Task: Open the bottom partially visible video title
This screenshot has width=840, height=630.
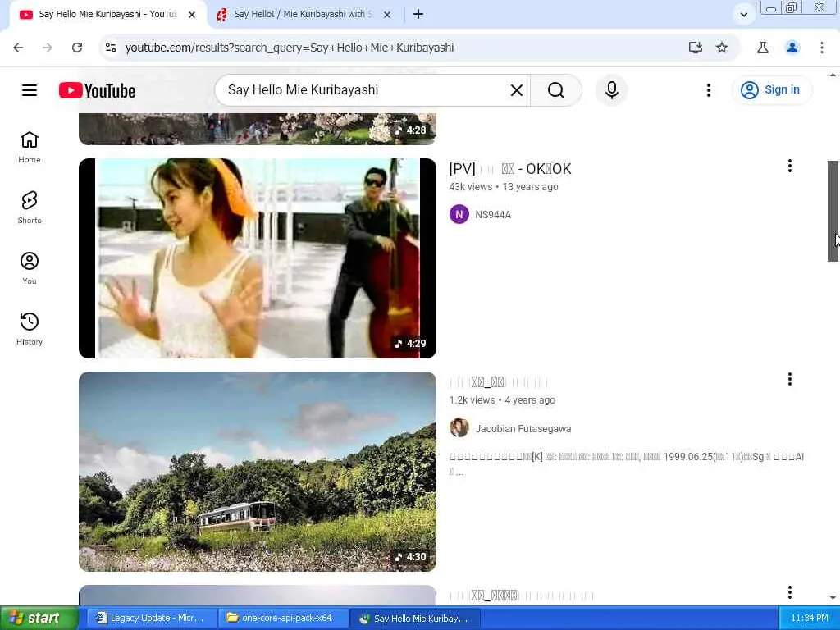Action: point(522,596)
